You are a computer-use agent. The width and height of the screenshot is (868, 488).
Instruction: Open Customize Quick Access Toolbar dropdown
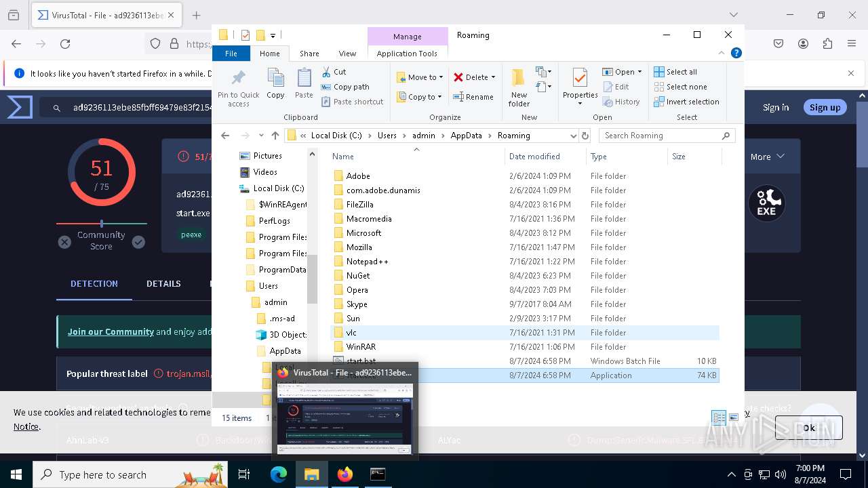click(273, 35)
